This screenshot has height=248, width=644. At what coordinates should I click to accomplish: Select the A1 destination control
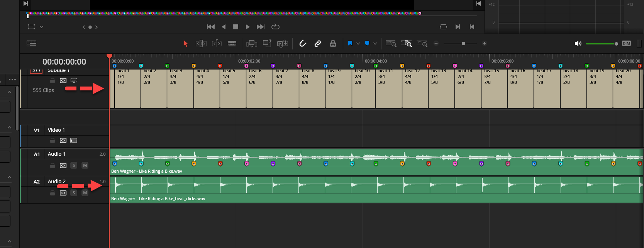[x=37, y=154]
